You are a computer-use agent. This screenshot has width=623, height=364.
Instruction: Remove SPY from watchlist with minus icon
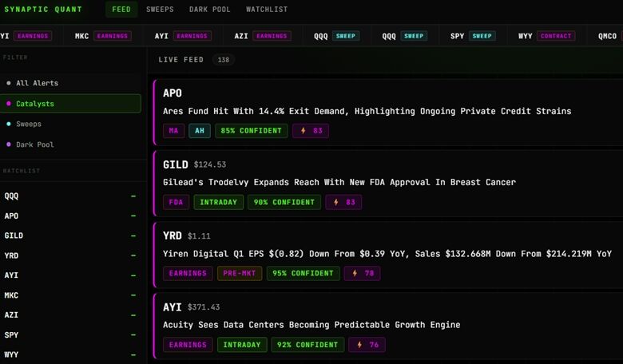point(133,335)
